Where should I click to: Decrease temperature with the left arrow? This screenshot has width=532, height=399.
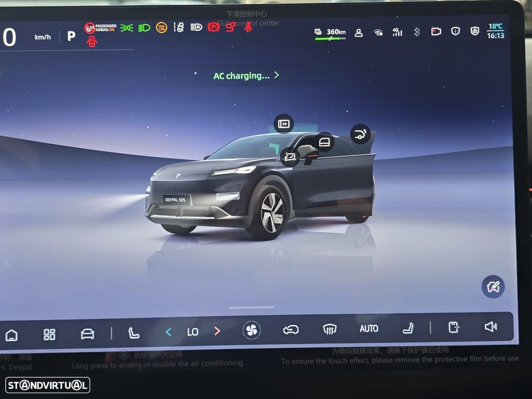169,332
